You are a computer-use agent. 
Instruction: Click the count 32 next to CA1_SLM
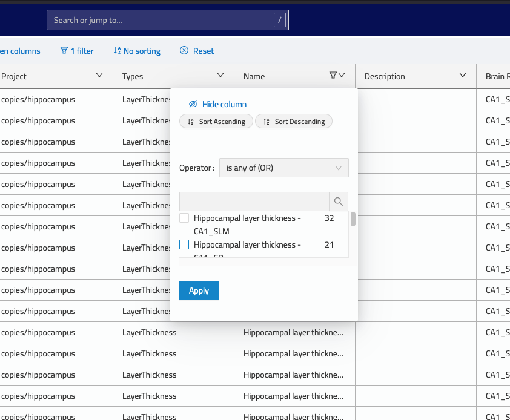(329, 218)
